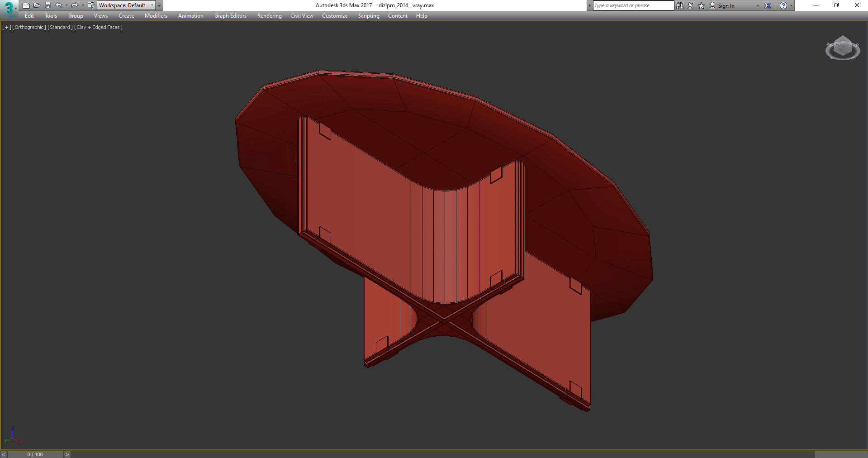
Task: Undo the last action with the Undo arrow
Action: pos(59,5)
